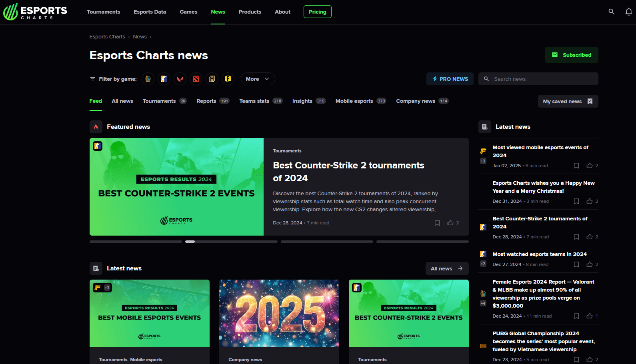Click the Subscribed button
The width and height of the screenshot is (636, 364).
click(571, 55)
